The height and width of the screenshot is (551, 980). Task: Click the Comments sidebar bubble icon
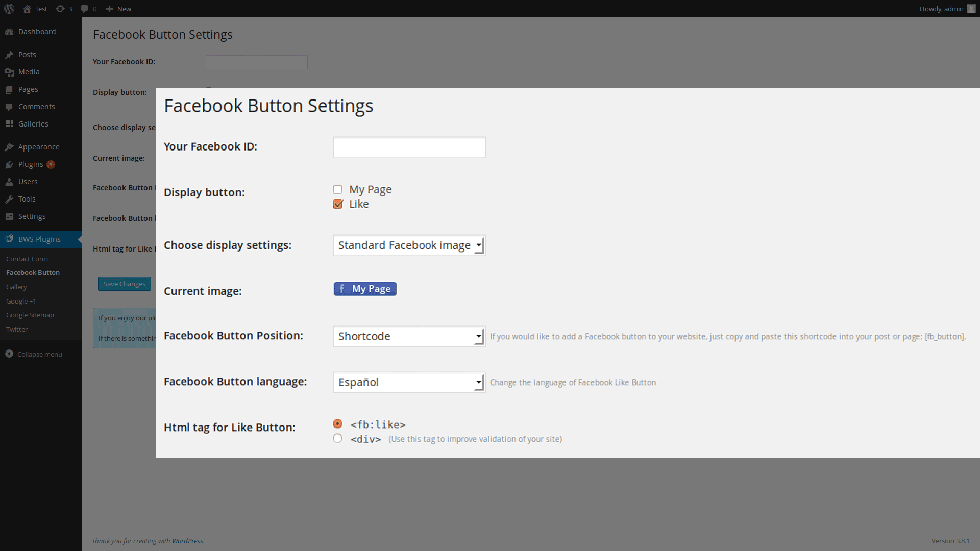pyautogui.click(x=9, y=107)
